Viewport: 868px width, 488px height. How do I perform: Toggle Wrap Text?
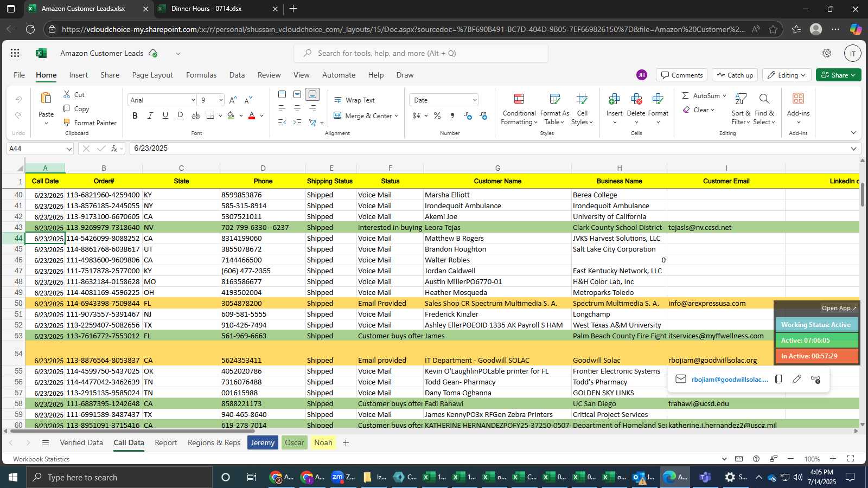(354, 100)
